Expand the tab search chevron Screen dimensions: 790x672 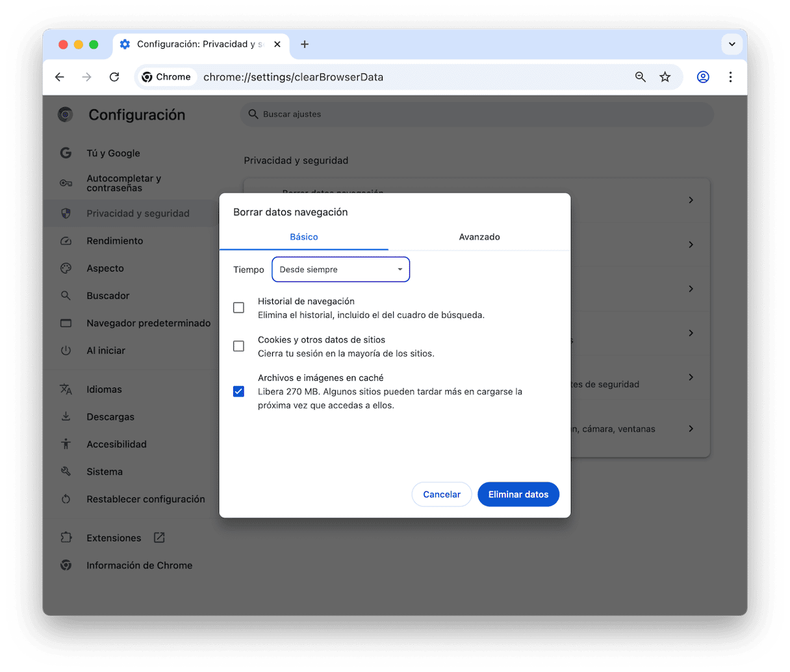732,44
